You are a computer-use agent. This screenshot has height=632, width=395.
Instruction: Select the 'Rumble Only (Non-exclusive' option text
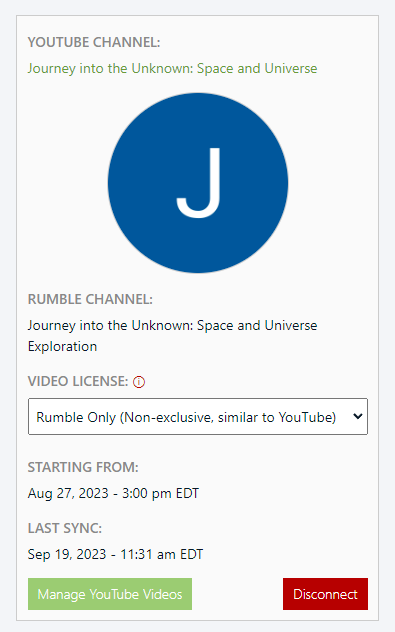(x=125, y=417)
